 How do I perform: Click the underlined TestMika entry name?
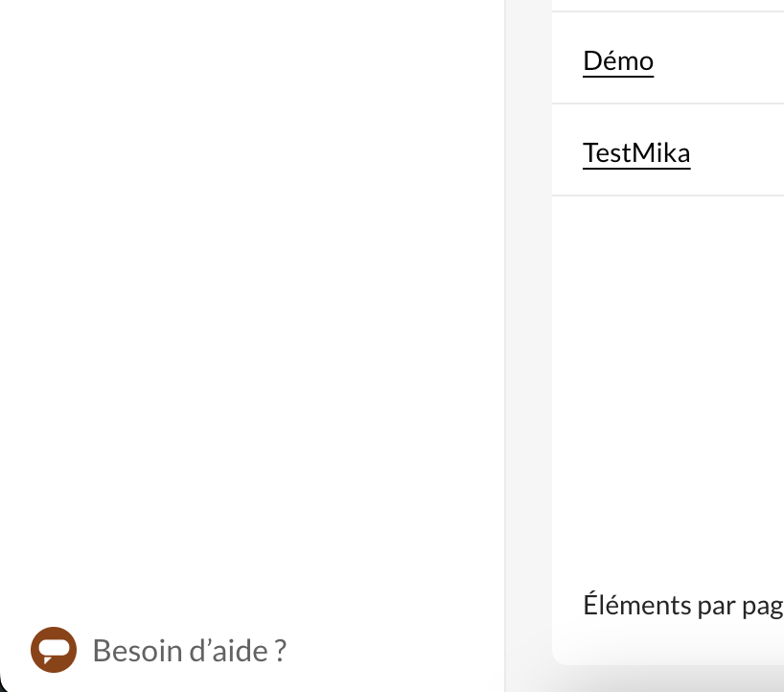[636, 153]
